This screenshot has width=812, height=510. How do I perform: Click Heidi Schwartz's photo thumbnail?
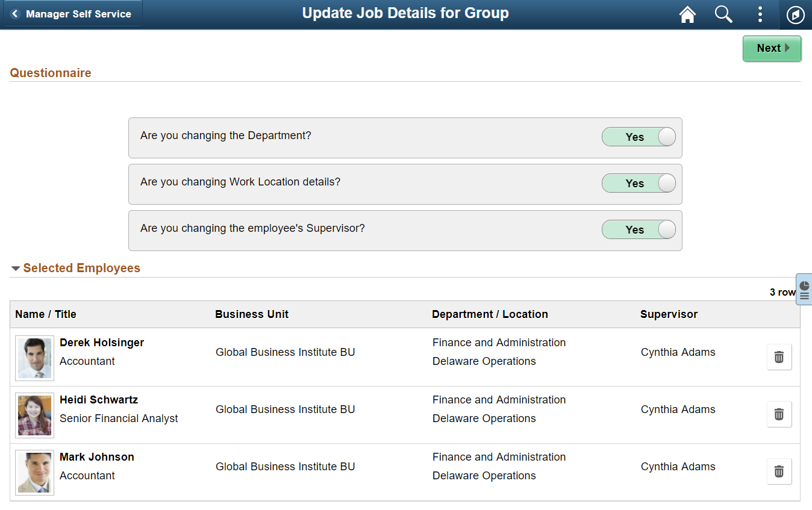(35, 415)
